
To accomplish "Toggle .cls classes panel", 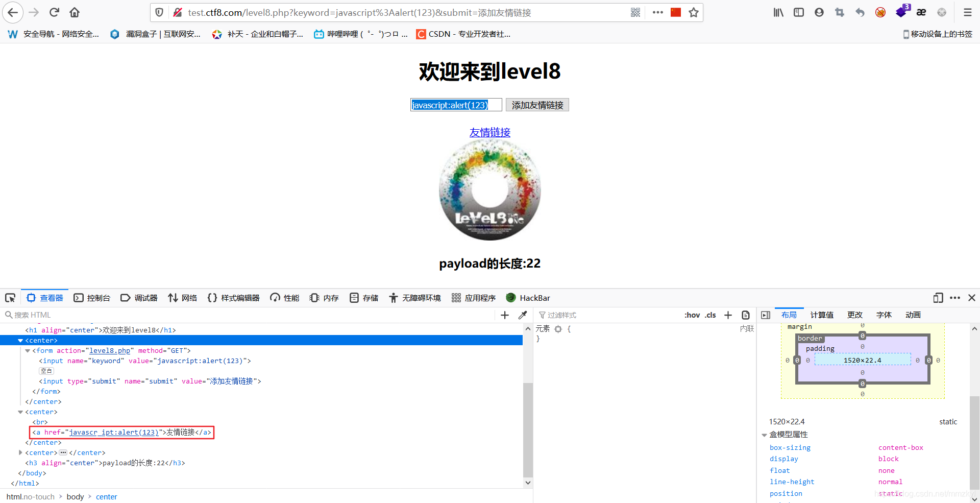I will click(710, 315).
